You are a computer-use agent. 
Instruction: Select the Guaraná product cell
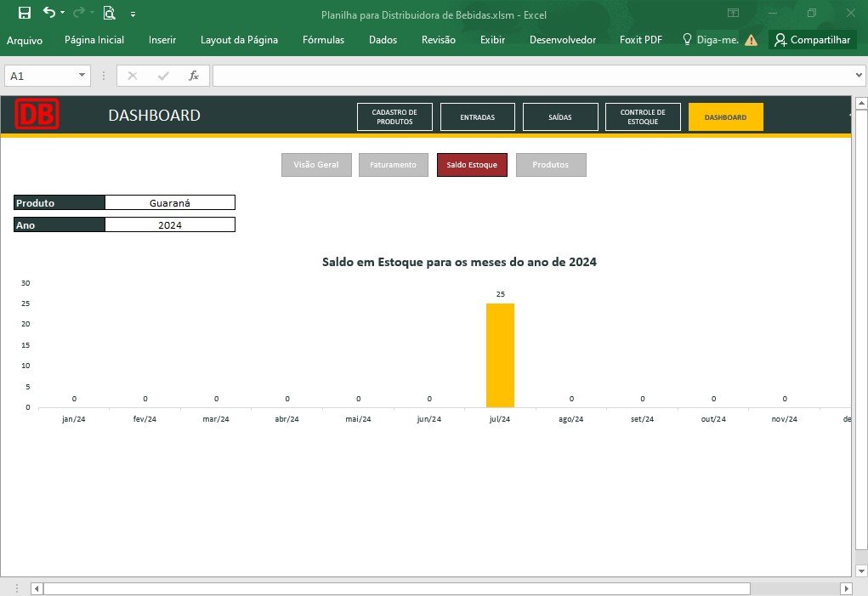[x=170, y=202]
